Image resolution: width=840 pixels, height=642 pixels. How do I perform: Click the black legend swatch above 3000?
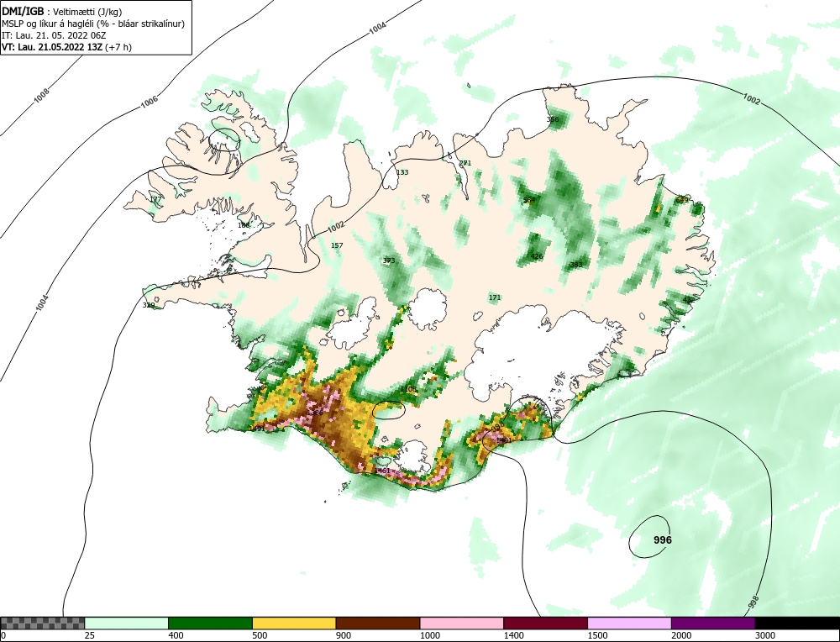[797, 624]
